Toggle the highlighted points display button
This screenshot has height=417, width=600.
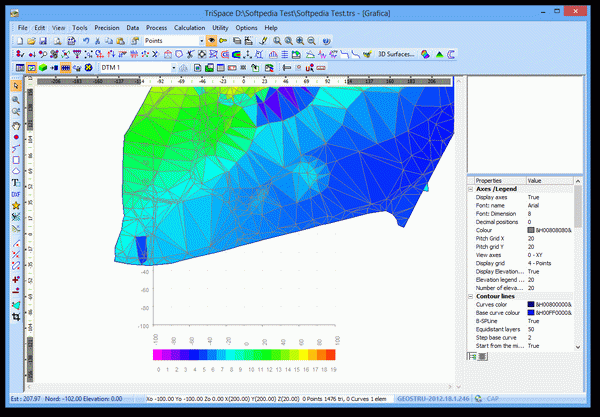point(67,67)
